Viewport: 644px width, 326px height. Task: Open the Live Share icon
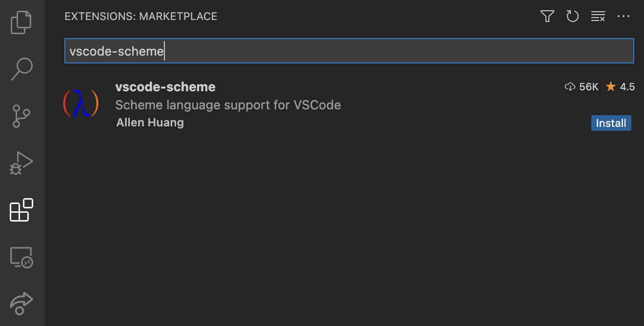coord(21,303)
